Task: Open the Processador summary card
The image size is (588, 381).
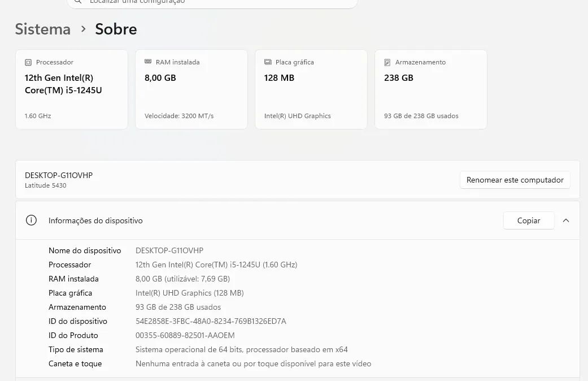Action: pyautogui.click(x=72, y=89)
